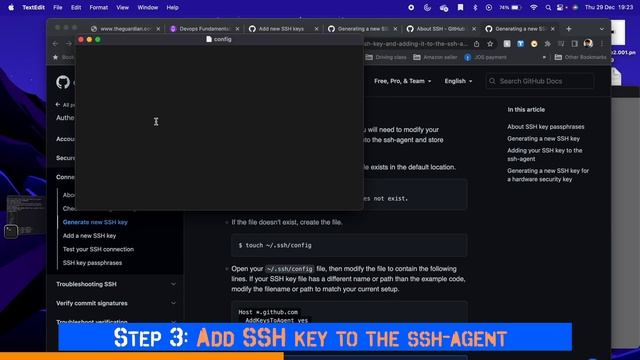Click the touch ~/.ssh/config code block
This screenshot has height=360, width=640.
(x=349, y=245)
